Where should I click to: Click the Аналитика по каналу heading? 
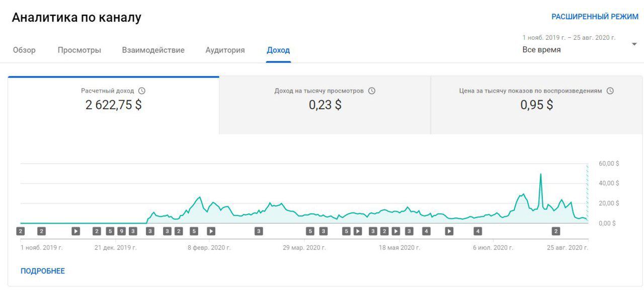click(76, 18)
